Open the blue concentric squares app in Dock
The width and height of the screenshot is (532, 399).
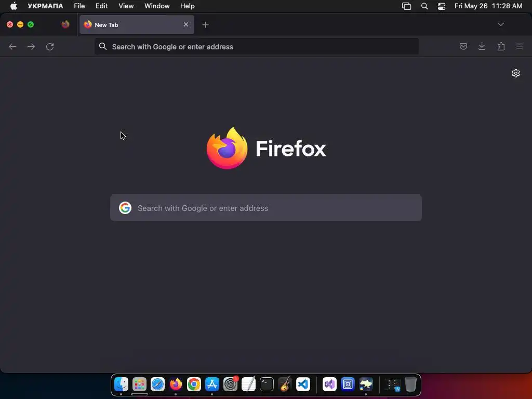pyautogui.click(x=348, y=384)
